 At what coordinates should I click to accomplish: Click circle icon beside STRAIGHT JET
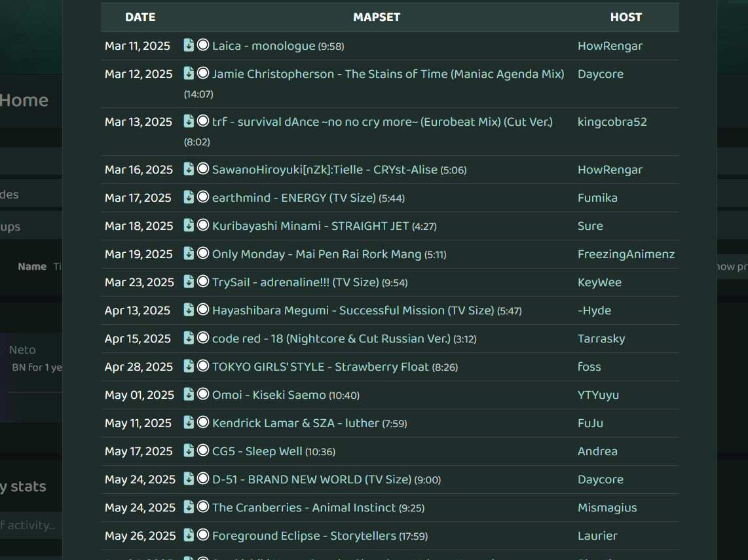pos(203,225)
